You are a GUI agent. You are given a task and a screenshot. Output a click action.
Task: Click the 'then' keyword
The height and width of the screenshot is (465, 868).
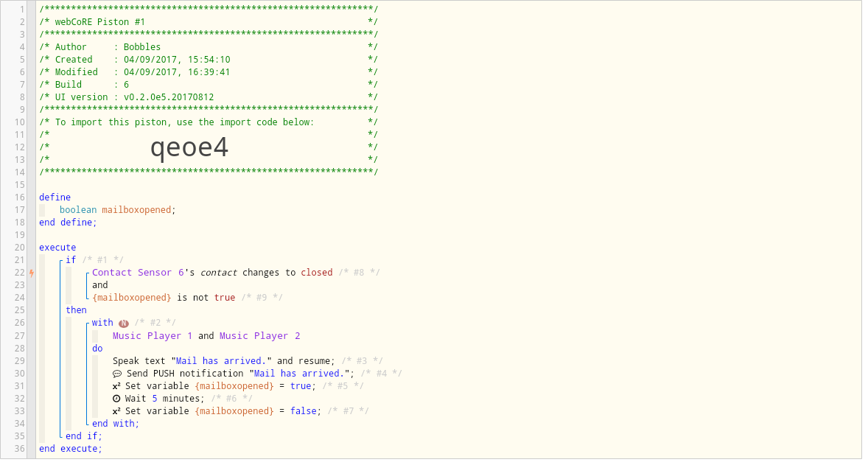click(x=77, y=310)
